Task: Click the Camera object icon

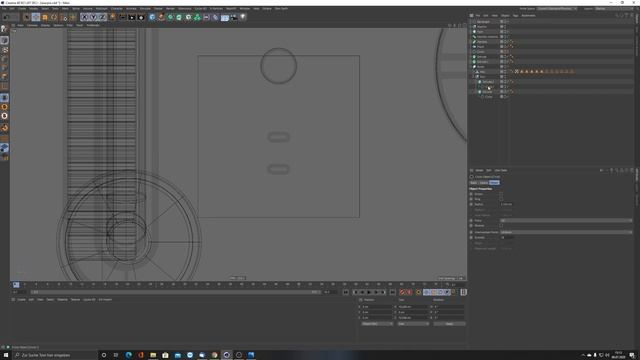Action: (233, 17)
